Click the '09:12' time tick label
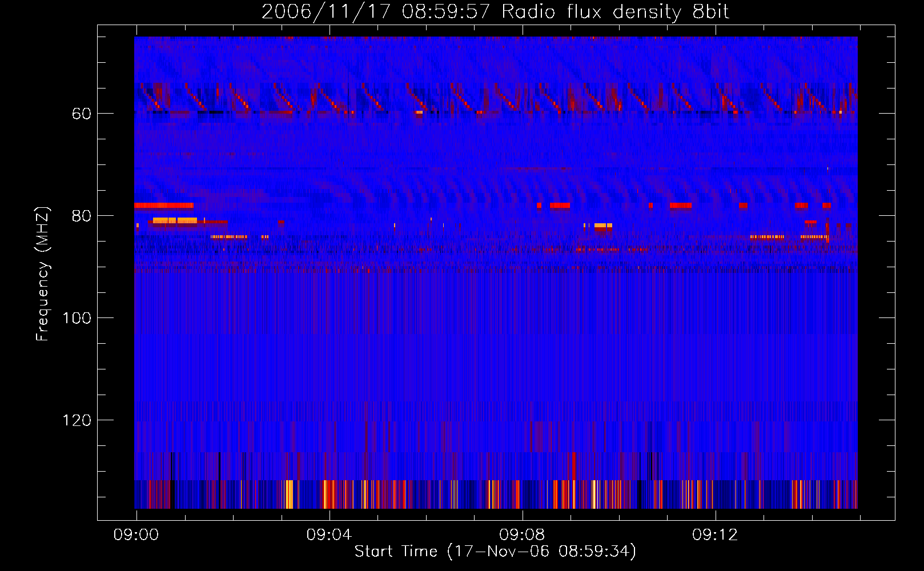This screenshot has width=924, height=571. pyautogui.click(x=715, y=535)
